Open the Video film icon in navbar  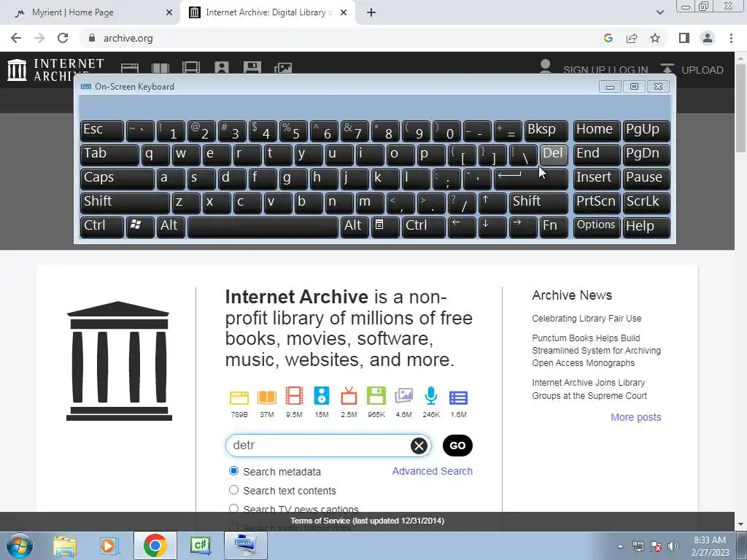(x=191, y=68)
